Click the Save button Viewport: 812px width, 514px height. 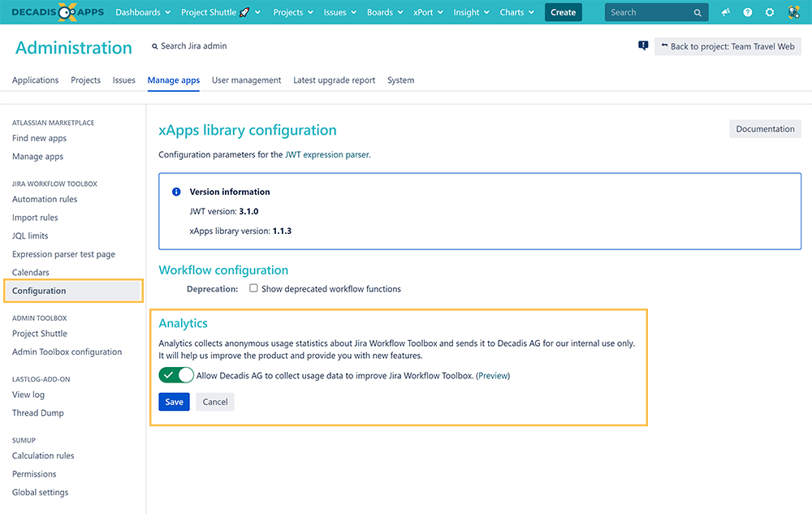[174, 402]
